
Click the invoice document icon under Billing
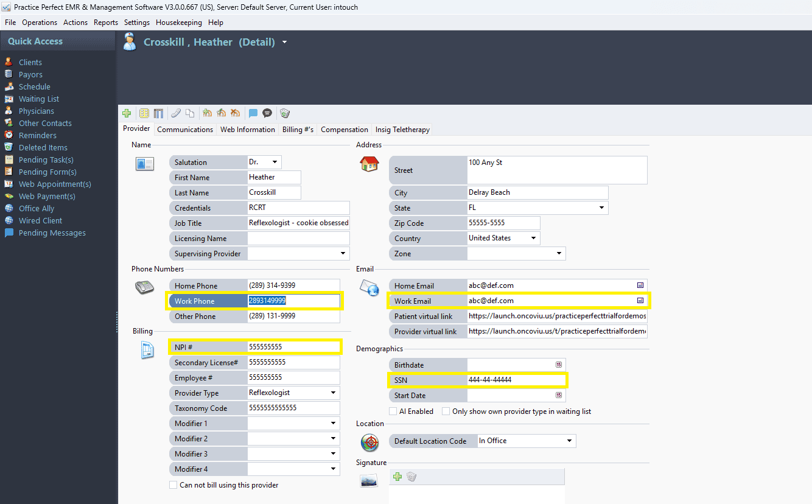coord(147,350)
